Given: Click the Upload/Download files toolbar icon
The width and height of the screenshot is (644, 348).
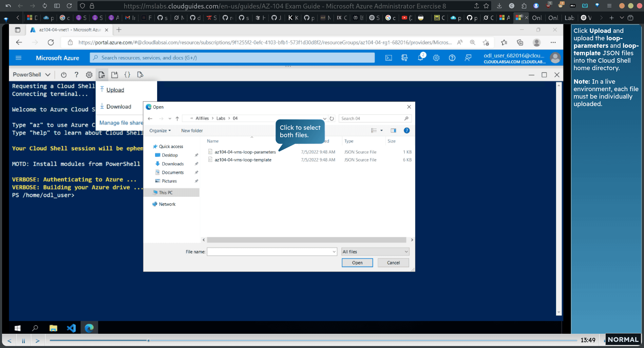Looking at the screenshot, I should tap(102, 75).
